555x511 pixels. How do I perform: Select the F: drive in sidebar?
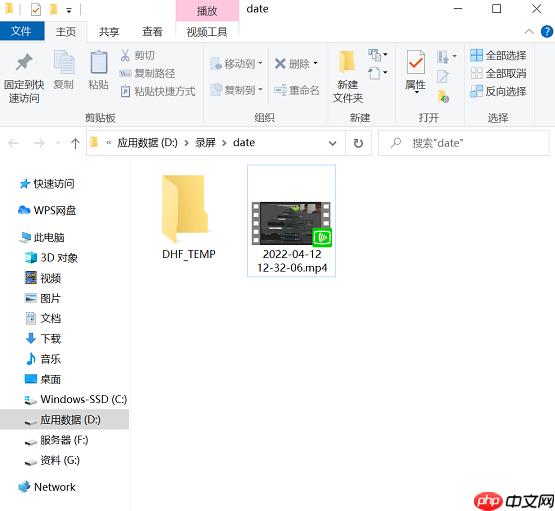point(57,440)
